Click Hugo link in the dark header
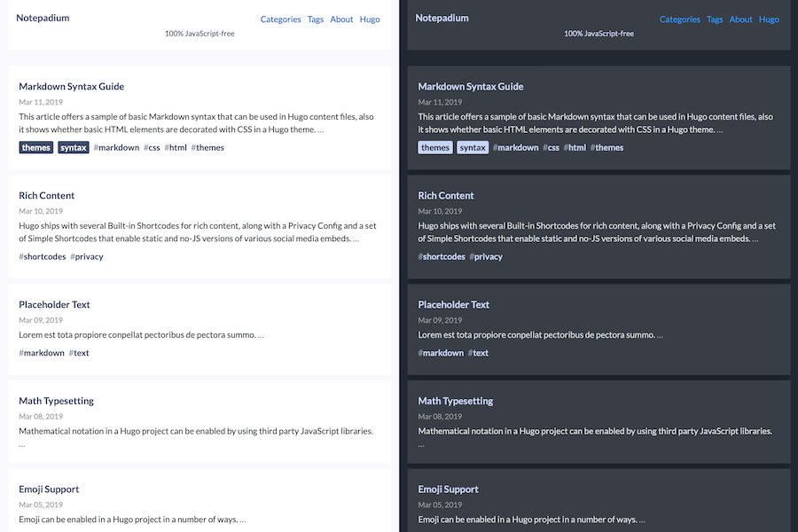 [769, 20]
